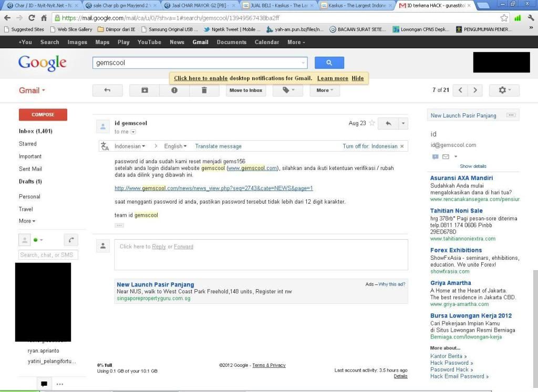Open YouTube in Google top bar
Screen dimensions: 538x392
[149, 42]
